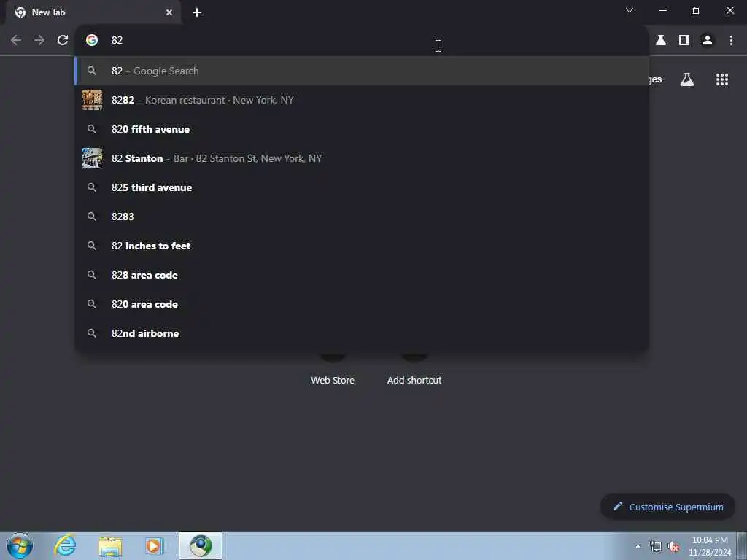Open the taskbar clock and date
This screenshot has width=747, height=560.
(x=710, y=546)
